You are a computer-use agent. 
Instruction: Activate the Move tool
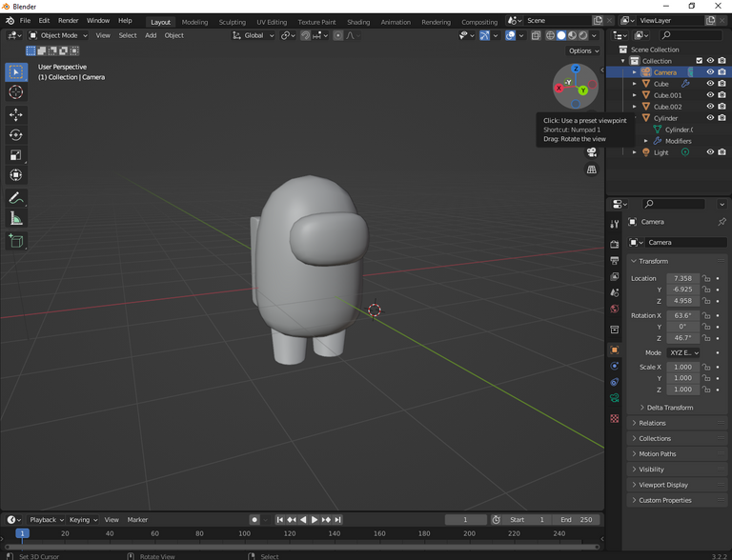pyautogui.click(x=16, y=115)
